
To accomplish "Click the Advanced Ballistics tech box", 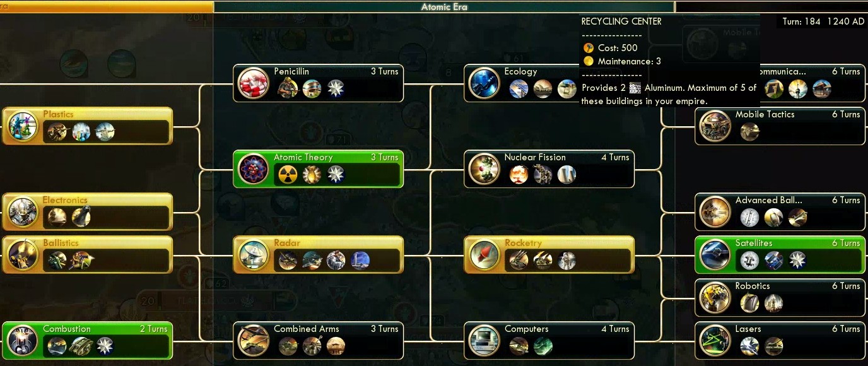I will 780,212.
